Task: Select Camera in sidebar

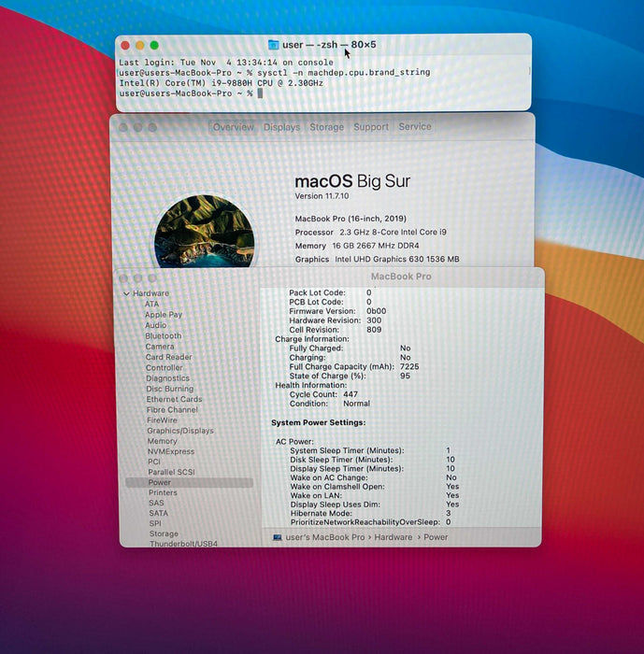Action: (x=160, y=347)
